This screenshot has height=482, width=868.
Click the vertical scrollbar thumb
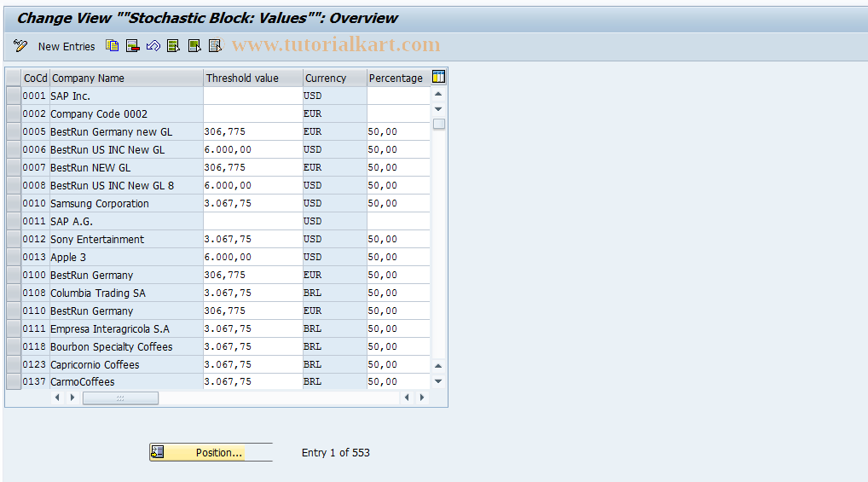pyautogui.click(x=439, y=124)
